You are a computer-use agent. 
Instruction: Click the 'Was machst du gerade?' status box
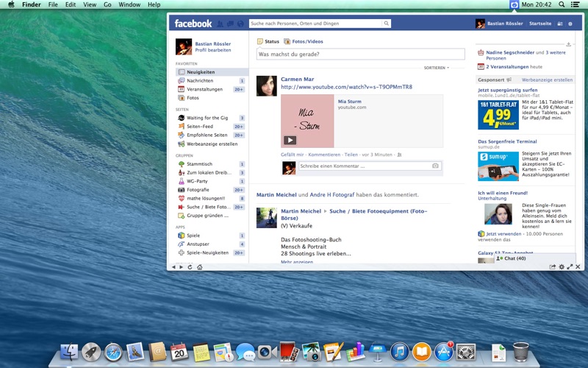point(360,54)
